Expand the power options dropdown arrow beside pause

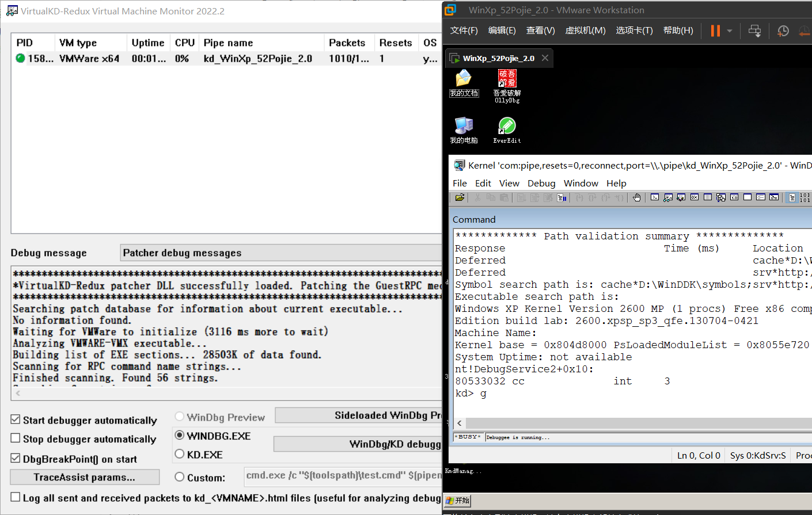(x=730, y=31)
